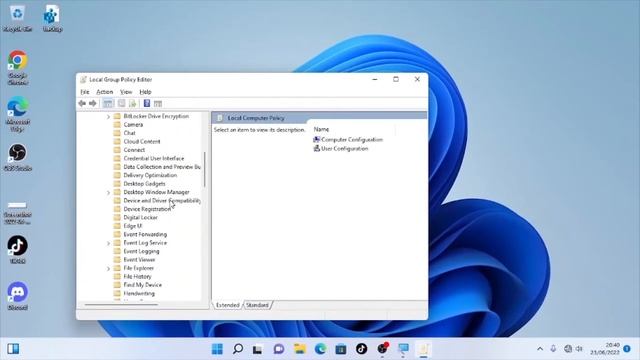The image size is (640, 360).
Task: Open OBS Studio desktop shortcut
Action: [18, 157]
